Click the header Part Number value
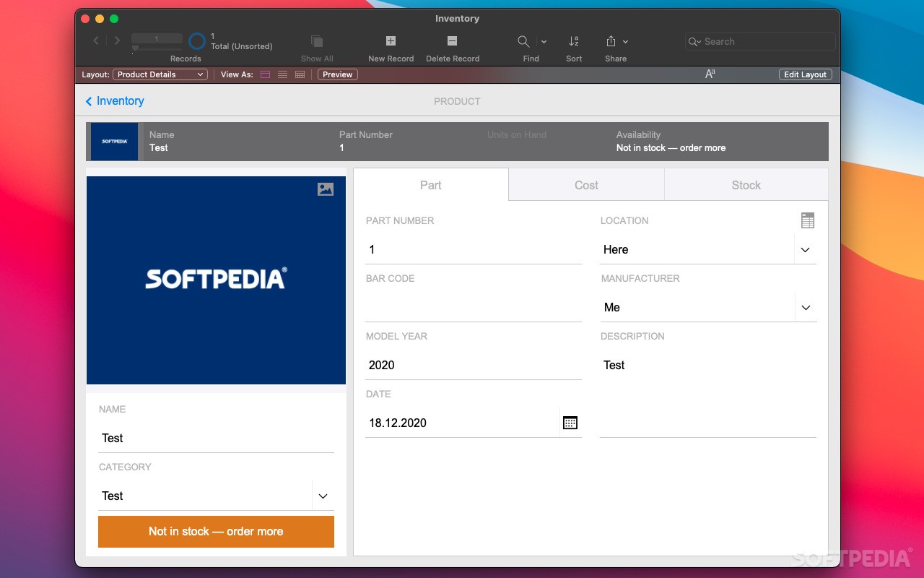924x578 pixels. (341, 147)
